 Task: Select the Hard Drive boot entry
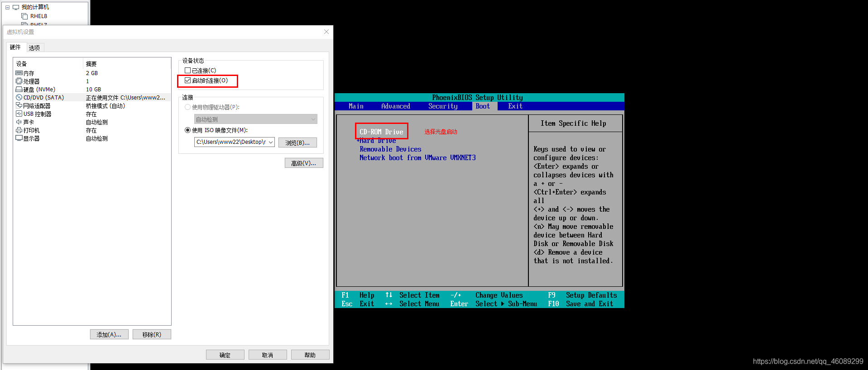(377, 141)
